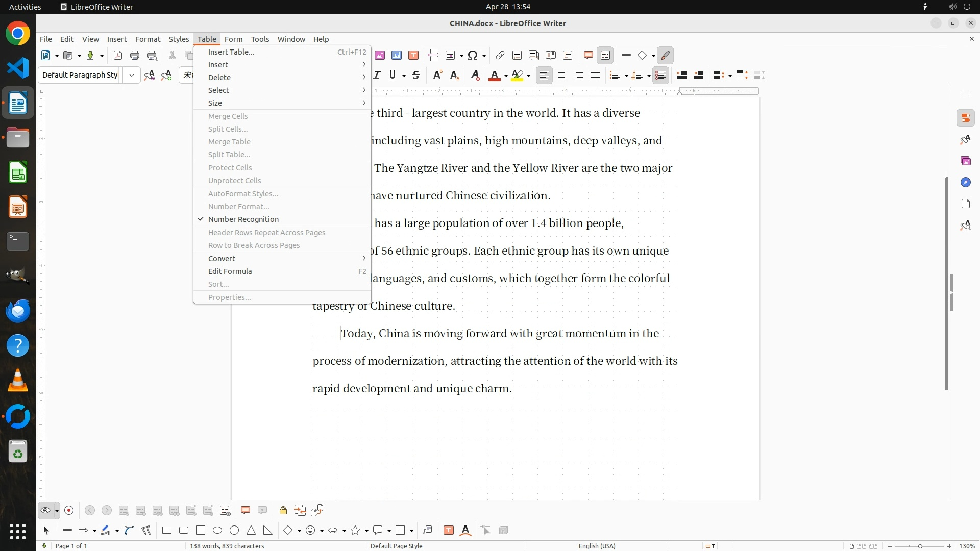This screenshot has height=551, width=980.
Task: Click the zoom slider in status bar
Action: point(919,546)
